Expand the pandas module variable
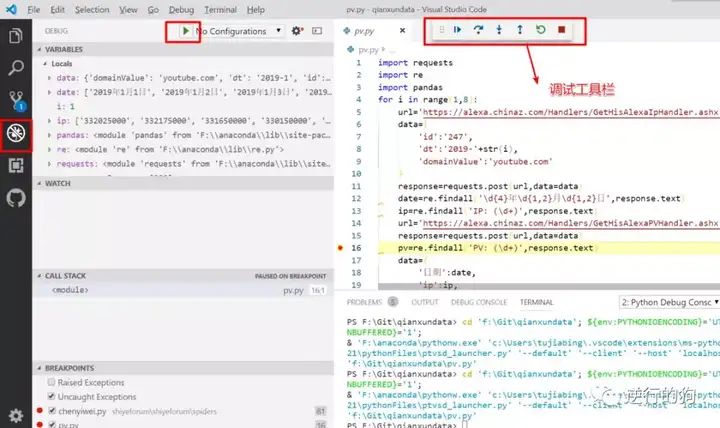Image resolution: width=720 pixels, height=428 pixels. (x=49, y=135)
